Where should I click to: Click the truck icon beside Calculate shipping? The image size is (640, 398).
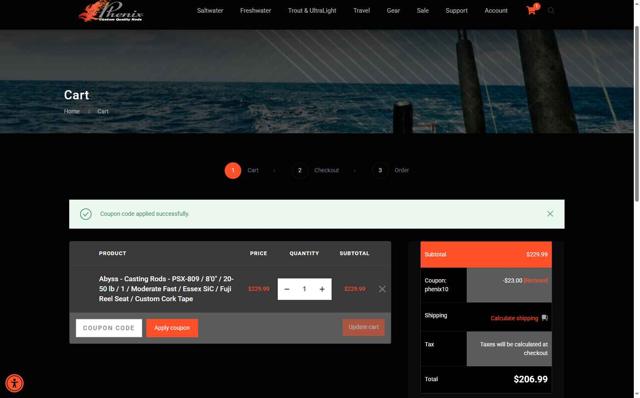[544, 318]
